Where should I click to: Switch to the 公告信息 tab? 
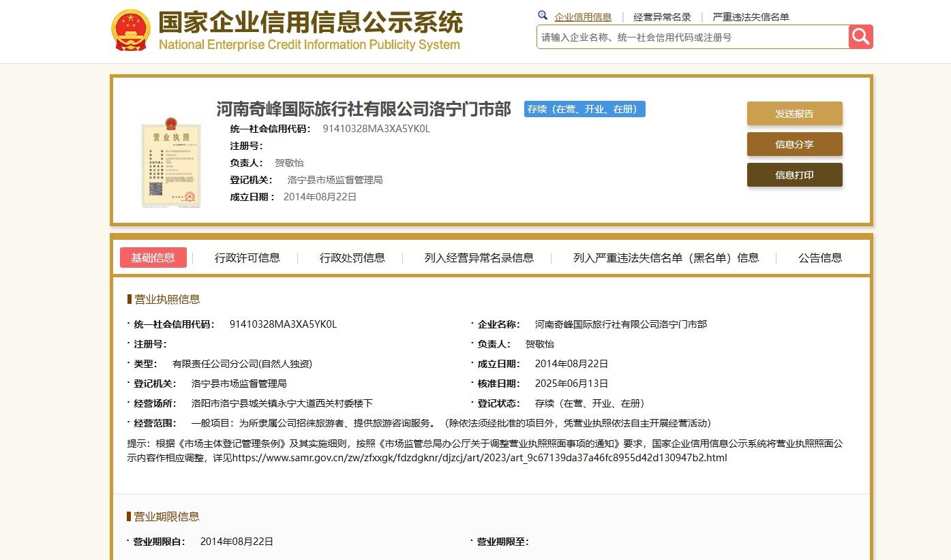click(x=820, y=258)
